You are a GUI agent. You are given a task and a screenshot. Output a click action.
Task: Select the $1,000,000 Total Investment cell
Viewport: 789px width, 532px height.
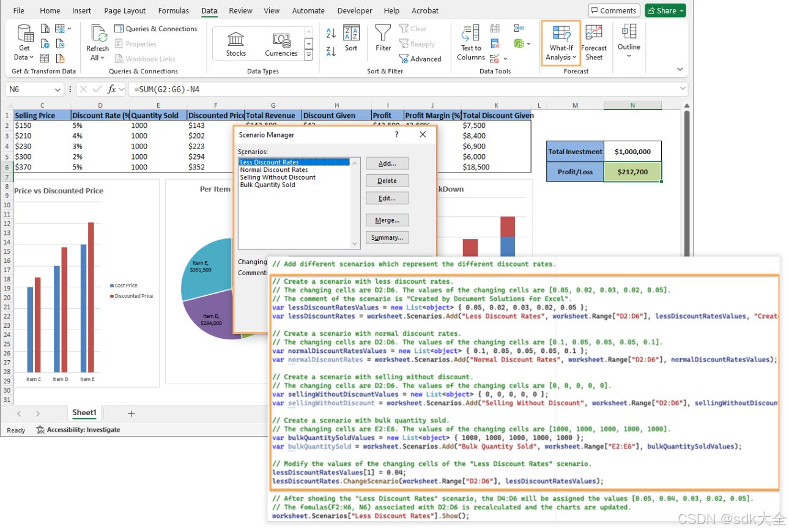(x=632, y=152)
